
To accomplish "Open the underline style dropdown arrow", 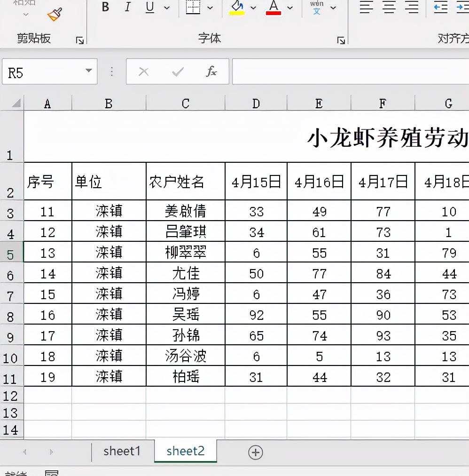I will pos(167,8).
